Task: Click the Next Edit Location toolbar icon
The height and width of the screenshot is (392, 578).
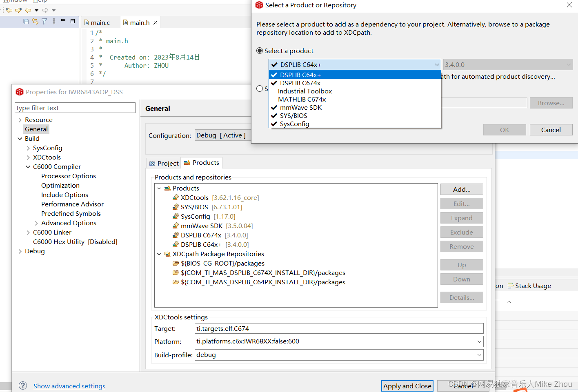Action: (x=18, y=10)
